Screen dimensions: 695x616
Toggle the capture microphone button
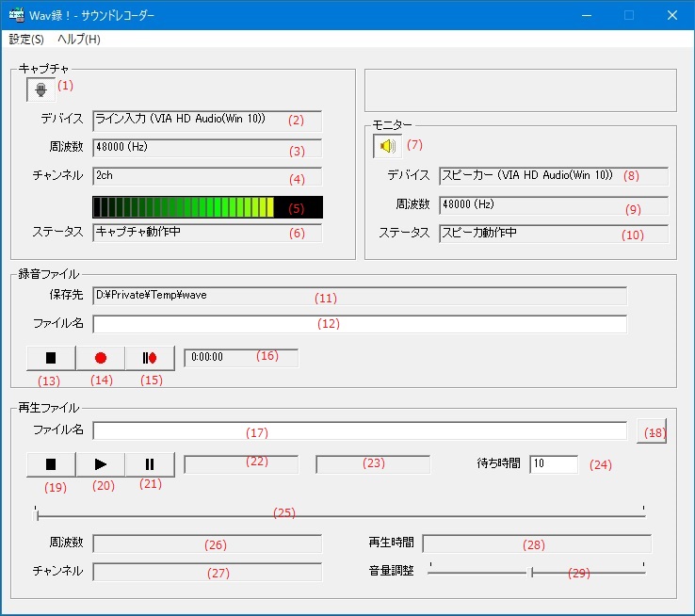pos(40,89)
